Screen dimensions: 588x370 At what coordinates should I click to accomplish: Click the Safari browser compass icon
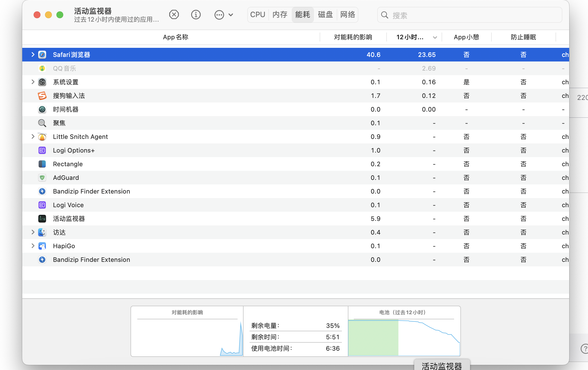[x=42, y=55]
